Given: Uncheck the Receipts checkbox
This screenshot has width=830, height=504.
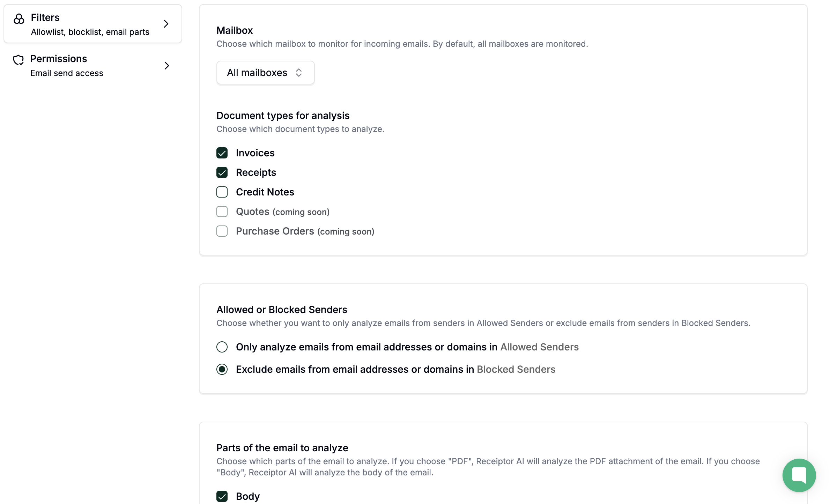Looking at the screenshot, I should [222, 172].
